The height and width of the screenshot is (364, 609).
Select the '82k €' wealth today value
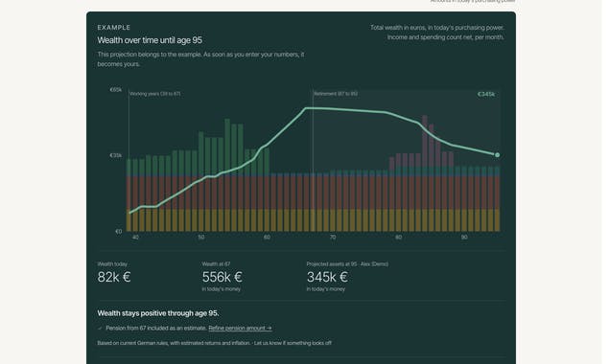coord(114,277)
